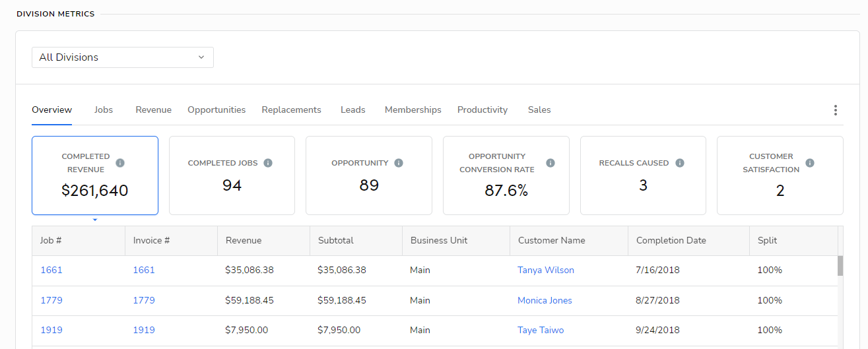
Task: Click the table's vertical scrollbar thumb
Action: click(x=840, y=265)
